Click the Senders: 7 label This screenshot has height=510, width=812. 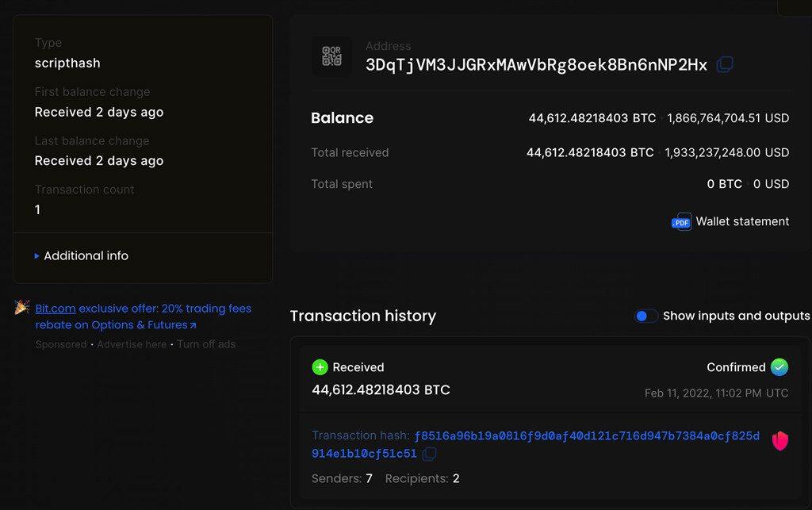pyautogui.click(x=343, y=478)
